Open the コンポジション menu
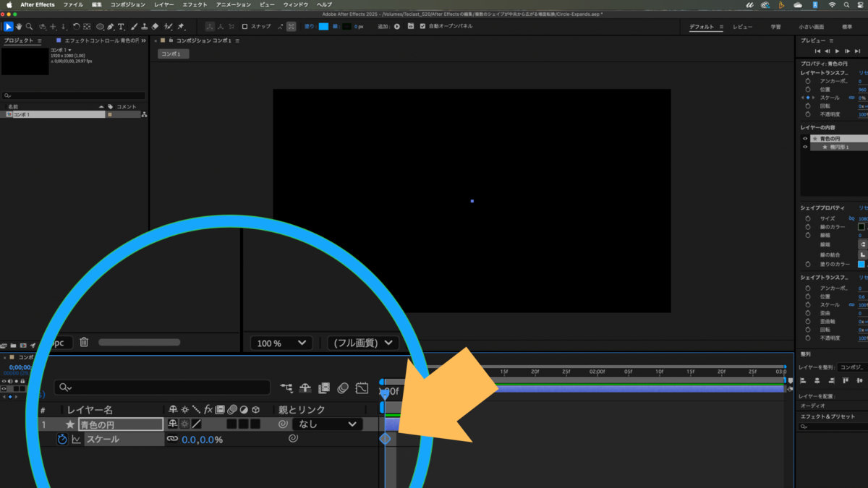This screenshot has height=488, width=868. tap(128, 5)
